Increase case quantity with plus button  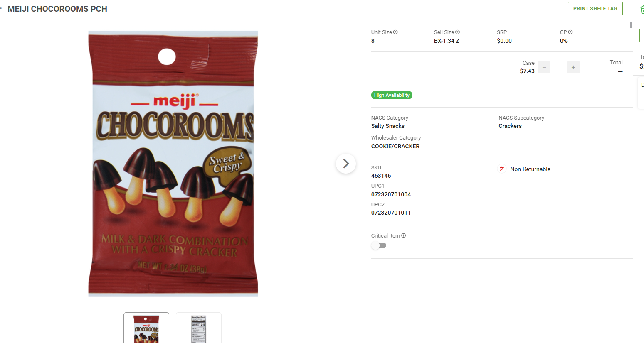coord(573,67)
